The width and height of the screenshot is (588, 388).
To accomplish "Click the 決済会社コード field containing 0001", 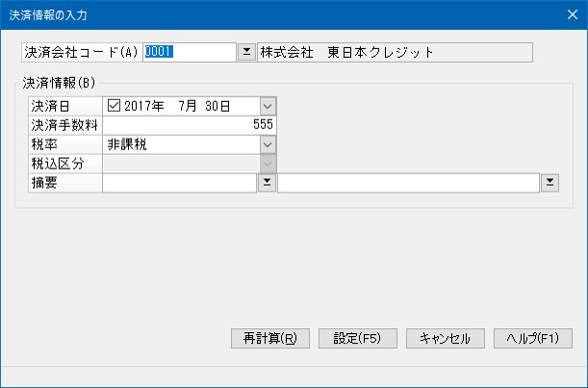I will (188, 52).
